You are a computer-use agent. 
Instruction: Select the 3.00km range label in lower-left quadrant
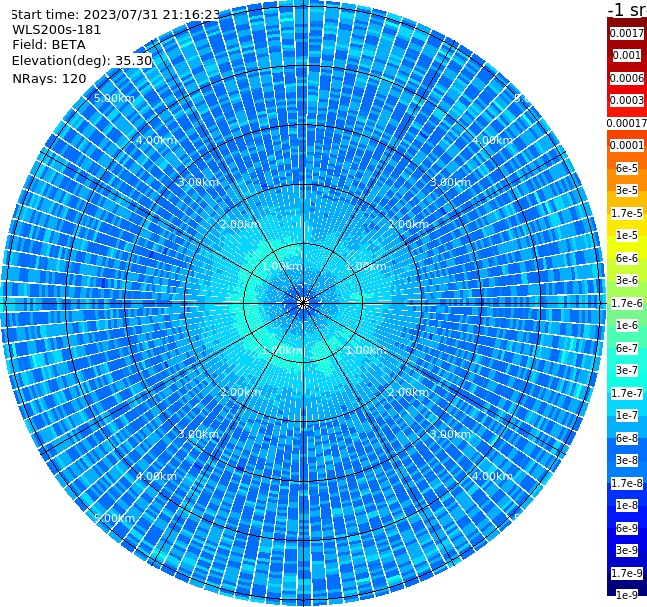pyautogui.click(x=198, y=434)
